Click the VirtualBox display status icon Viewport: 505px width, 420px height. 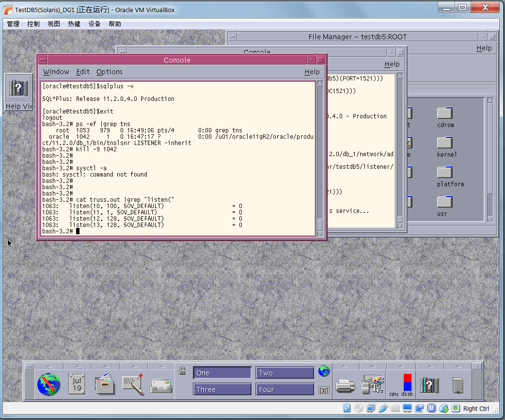tap(407, 408)
